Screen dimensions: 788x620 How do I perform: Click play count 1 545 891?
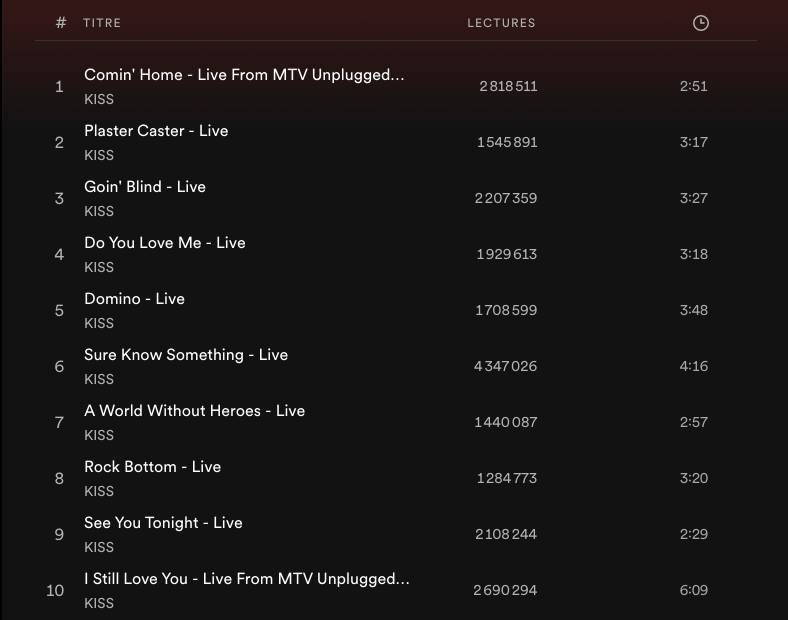[x=507, y=142]
